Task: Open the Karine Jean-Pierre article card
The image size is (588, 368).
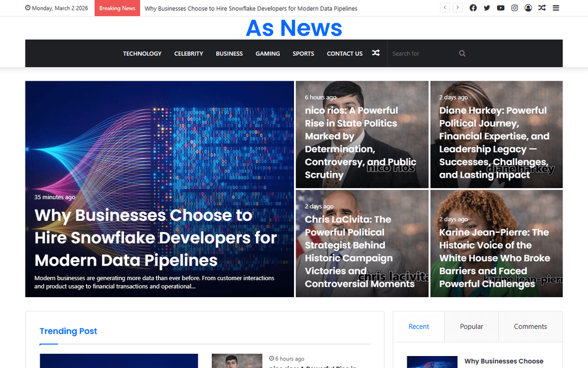Action: pos(496,243)
